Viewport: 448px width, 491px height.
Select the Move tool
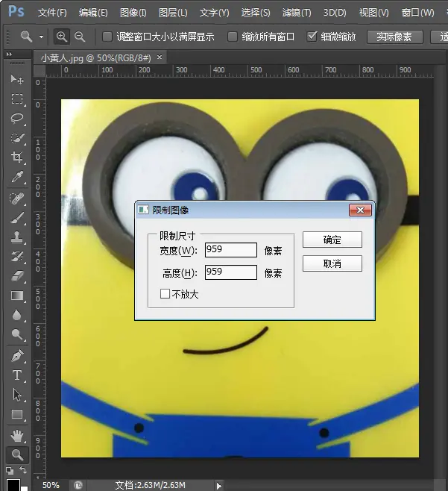coord(17,79)
